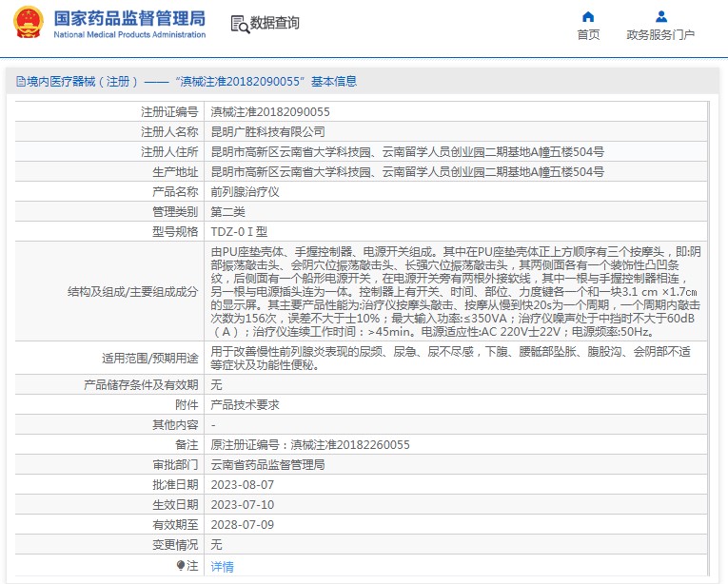Image resolution: width=728 pixels, height=584 pixels.
Task: Click product name 前列腺治疗仪
Action: click(x=245, y=192)
